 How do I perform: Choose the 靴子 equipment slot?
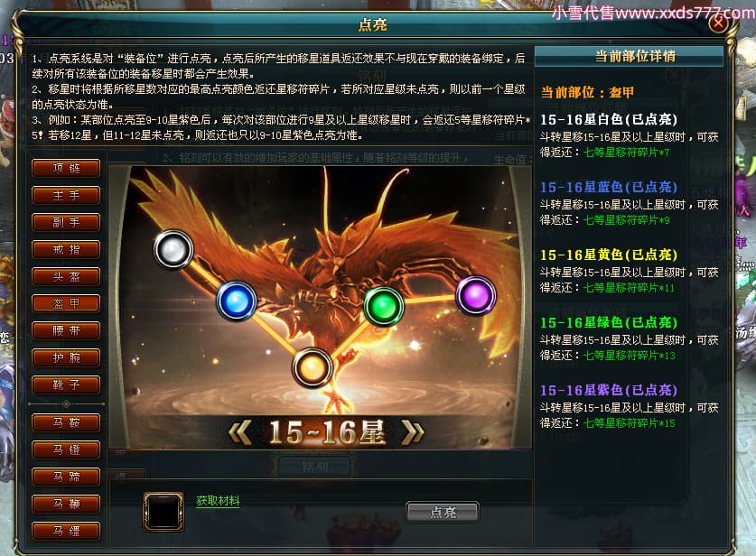coord(66,385)
